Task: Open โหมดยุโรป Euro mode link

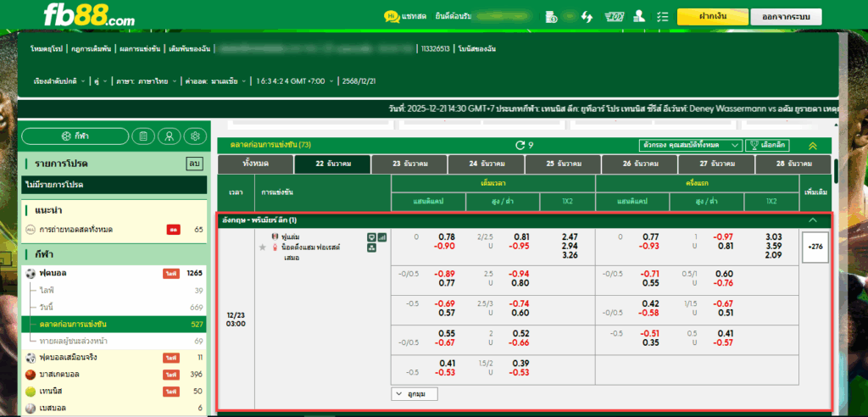Action: 47,48
